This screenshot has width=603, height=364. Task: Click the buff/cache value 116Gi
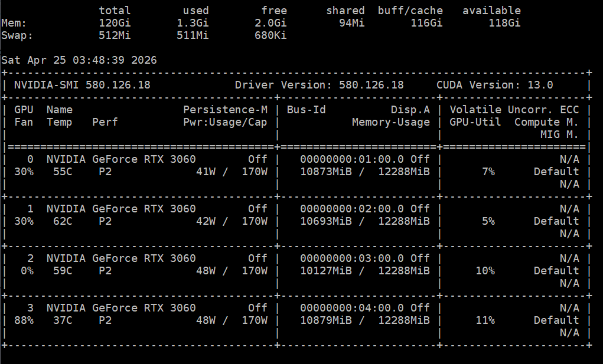[x=426, y=23]
